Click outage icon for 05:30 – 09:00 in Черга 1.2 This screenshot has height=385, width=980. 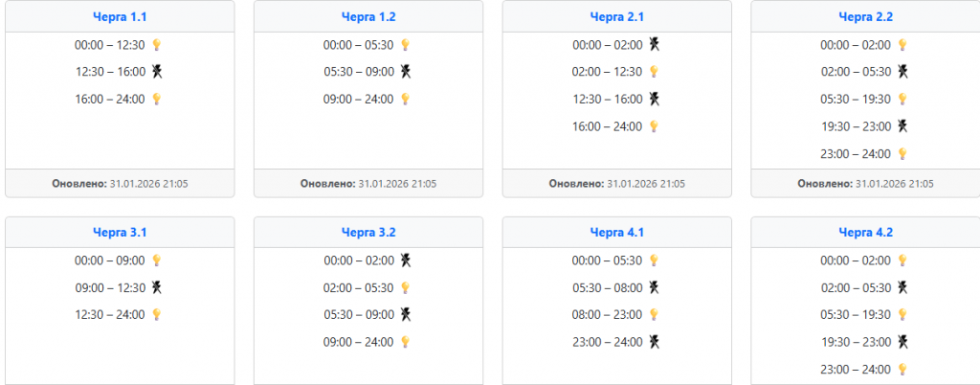(x=406, y=72)
